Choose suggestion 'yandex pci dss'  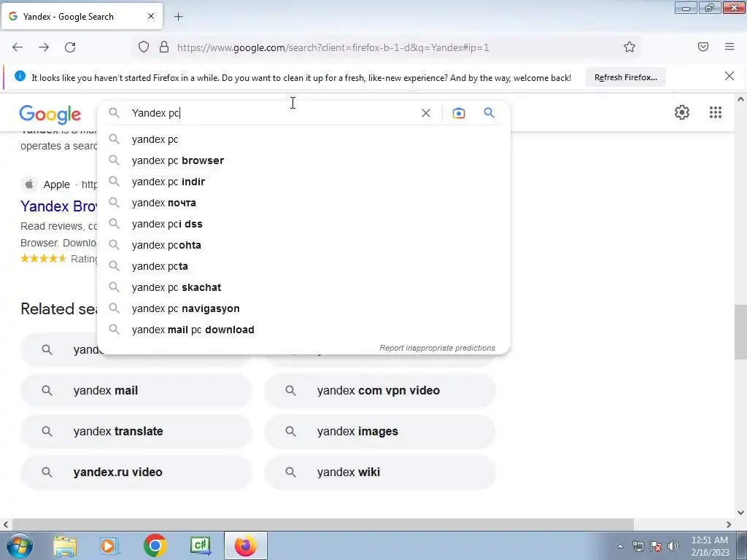click(303, 224)
